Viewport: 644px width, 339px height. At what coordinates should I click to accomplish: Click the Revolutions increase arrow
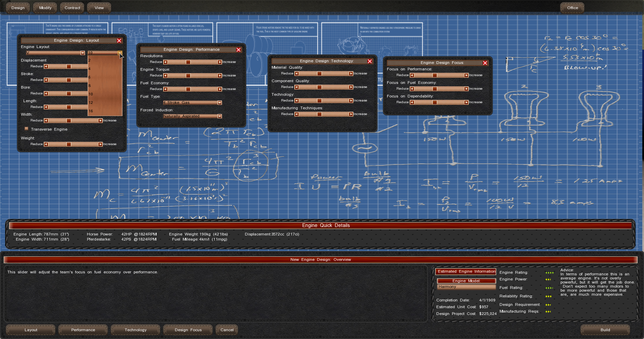click(220, 62)
